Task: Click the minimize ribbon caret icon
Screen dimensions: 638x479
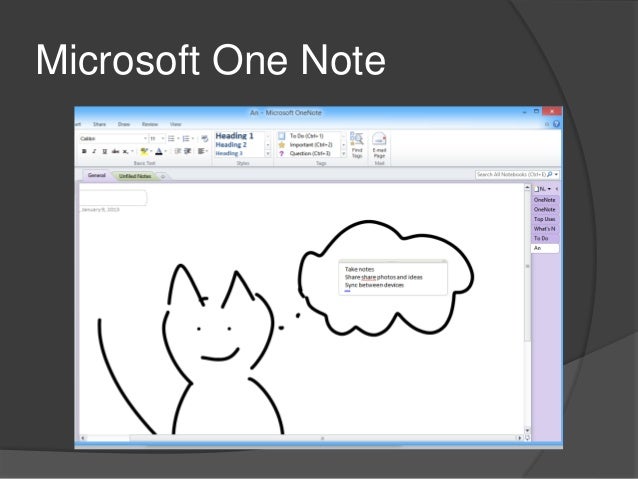Action: tap(547, 124)
